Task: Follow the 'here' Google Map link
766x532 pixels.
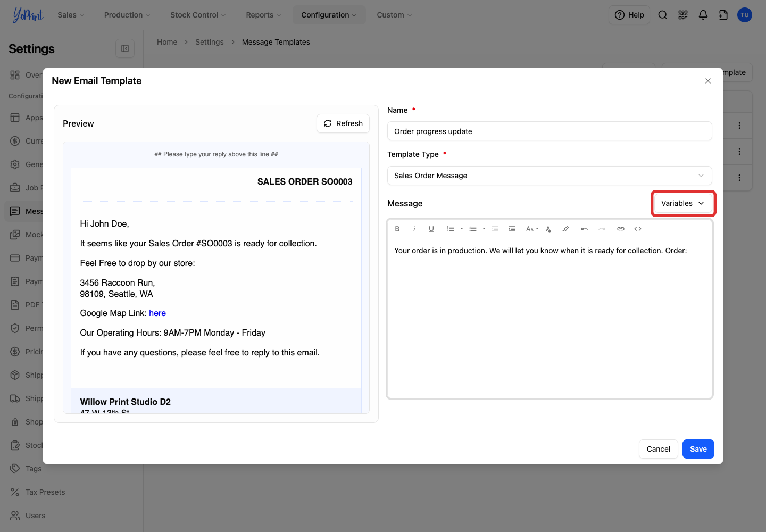Action: click(157, 313)
